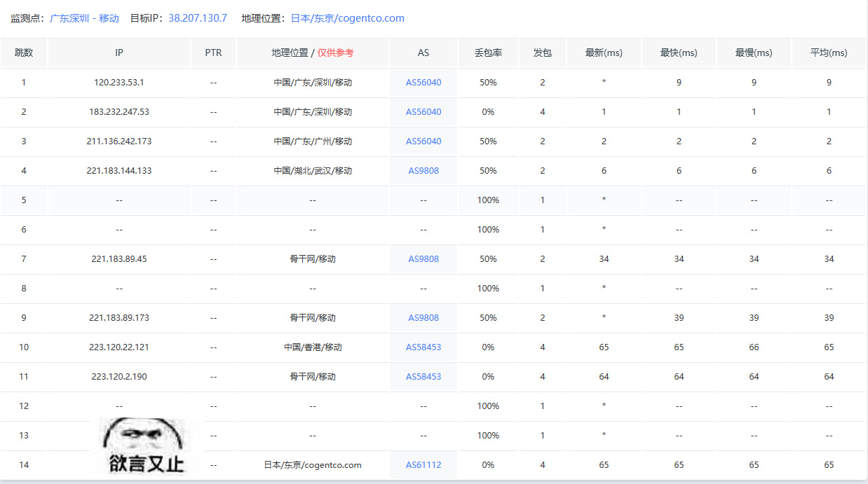Click AS56040 link in hop 2 row
Image resolution: width=868 pixels, height=484 pixels.
point(423,112)
